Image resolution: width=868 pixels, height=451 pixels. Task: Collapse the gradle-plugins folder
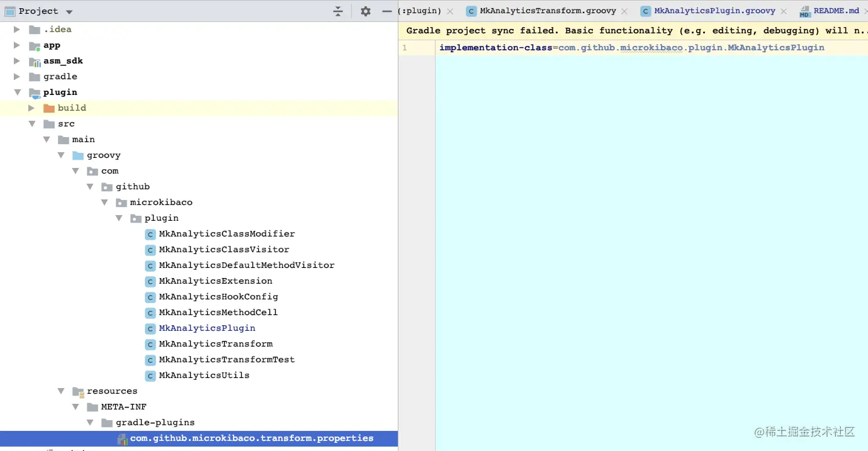click(x=90, y=423)
